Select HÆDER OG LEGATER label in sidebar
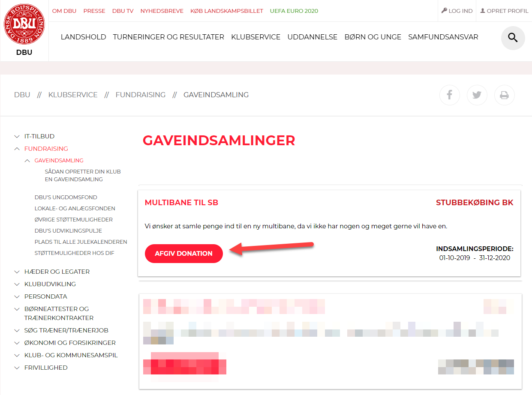 (57, 272)
